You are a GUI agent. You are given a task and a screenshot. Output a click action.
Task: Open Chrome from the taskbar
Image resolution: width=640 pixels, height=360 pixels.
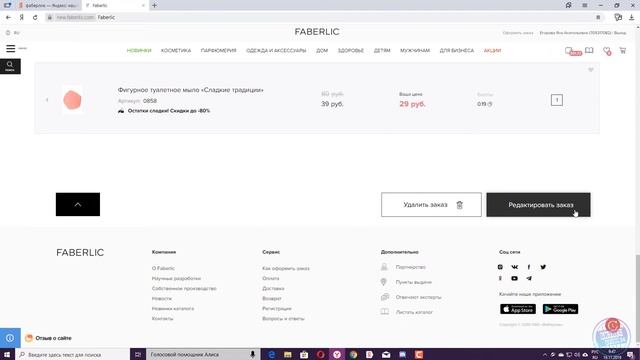[x=353, y=354]
